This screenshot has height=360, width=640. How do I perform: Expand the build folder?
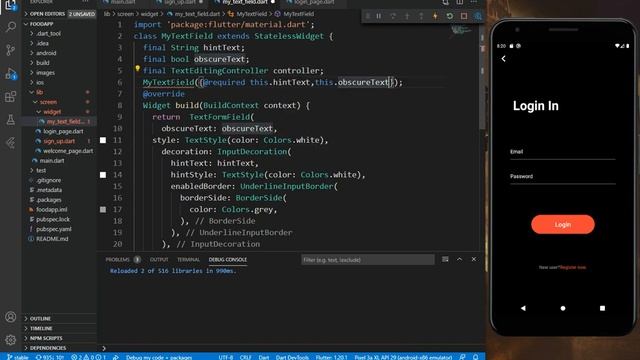point(42,63)
